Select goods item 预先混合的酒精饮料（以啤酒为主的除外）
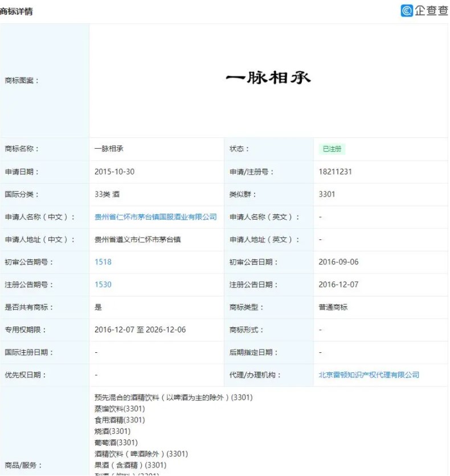Screen dimensions: 450x476 [173, 398]
